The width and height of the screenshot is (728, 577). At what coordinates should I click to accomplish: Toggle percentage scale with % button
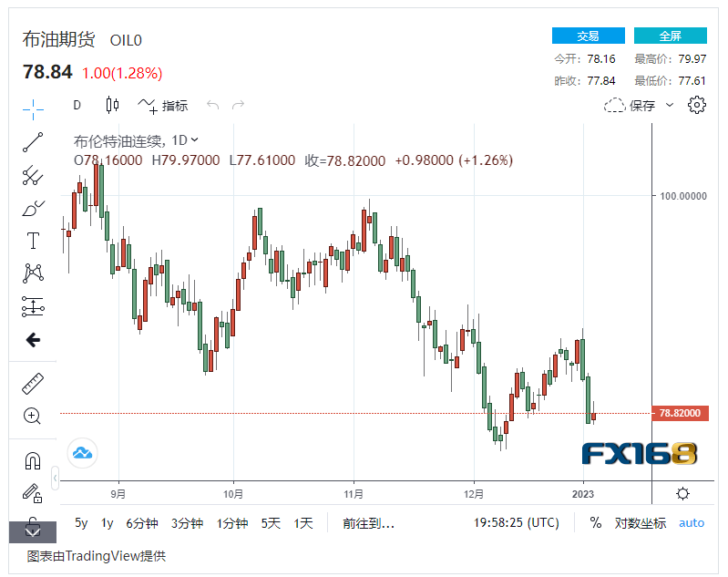click(596, 522)
